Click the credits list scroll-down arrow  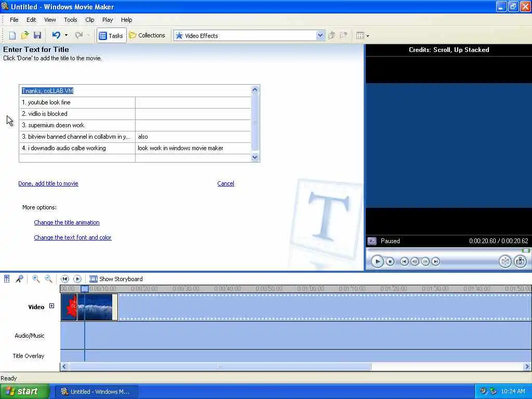255,157
